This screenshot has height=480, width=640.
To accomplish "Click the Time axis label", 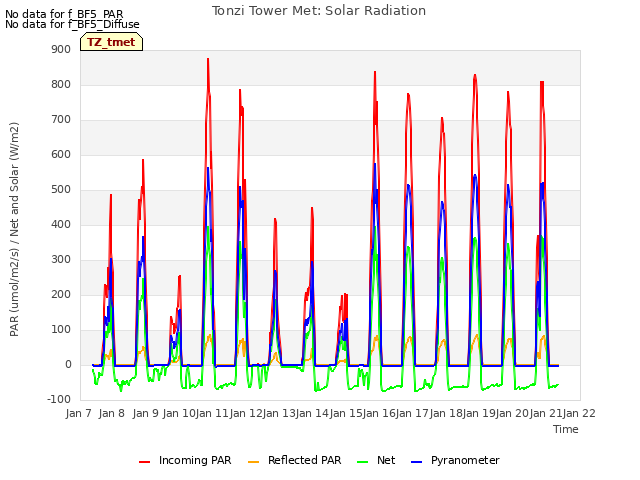I will pyautogui.click(x=566, y=429).
